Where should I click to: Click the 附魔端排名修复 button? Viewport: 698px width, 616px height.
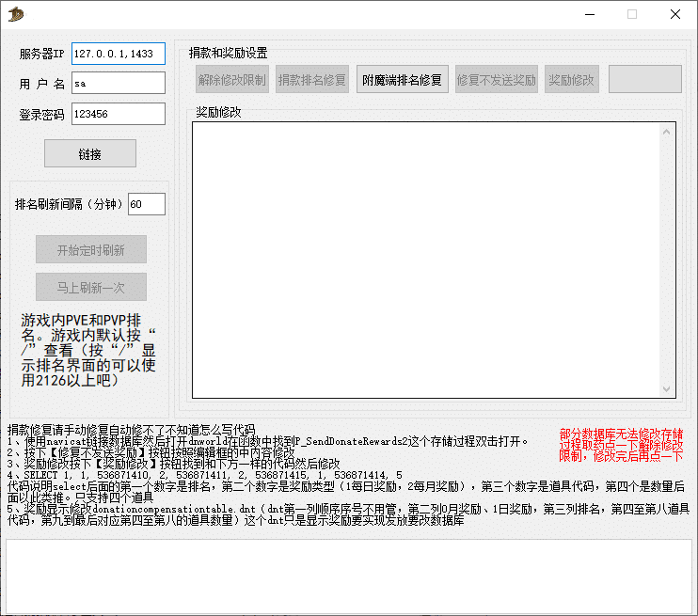pyautogui.click(x=402, y=80)
